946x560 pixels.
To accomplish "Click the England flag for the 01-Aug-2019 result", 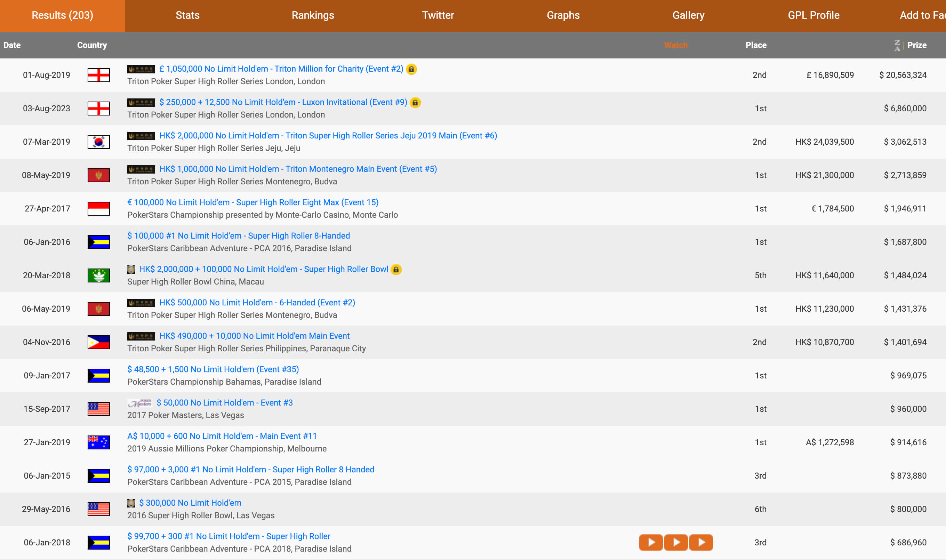I will [98, 75].
